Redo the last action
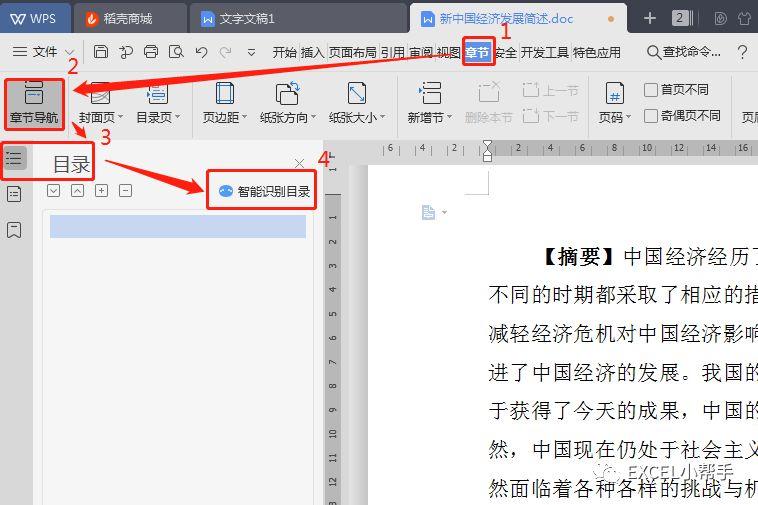Image resolution: width=758 pixels, height=505 pixels. (x=225, y=52)
